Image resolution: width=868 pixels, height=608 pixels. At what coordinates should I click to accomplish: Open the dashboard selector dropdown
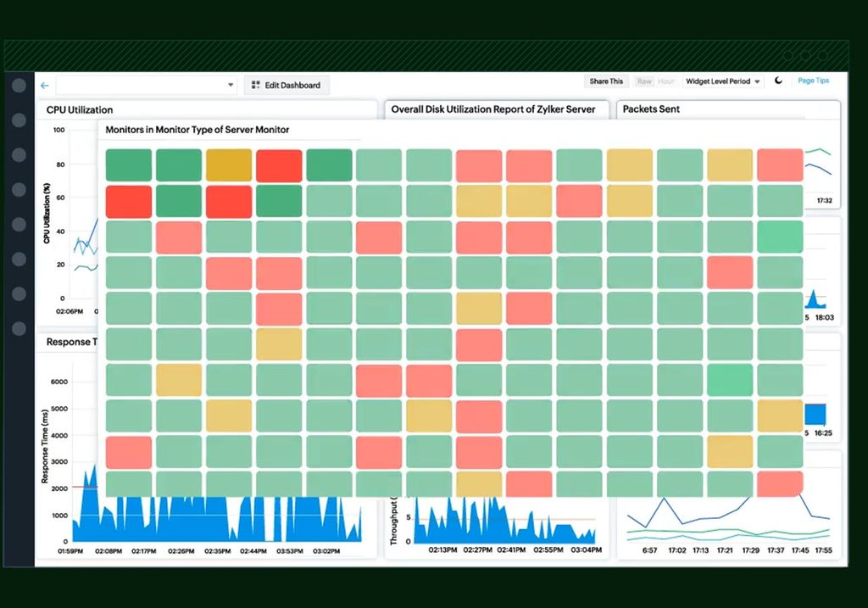tap(229, 85)
